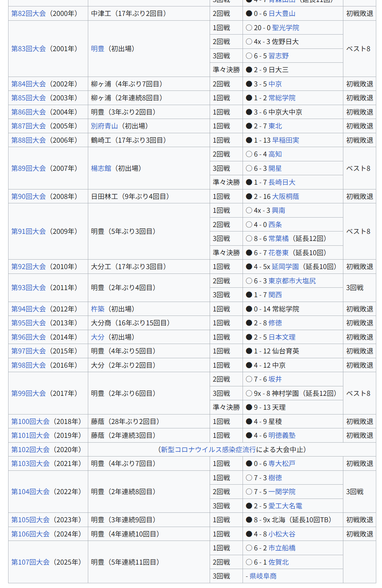Image resolution: width=382 pixels, height=588 pixels.
Task: Click the 開星 link
Action: [x=275, y=168]
